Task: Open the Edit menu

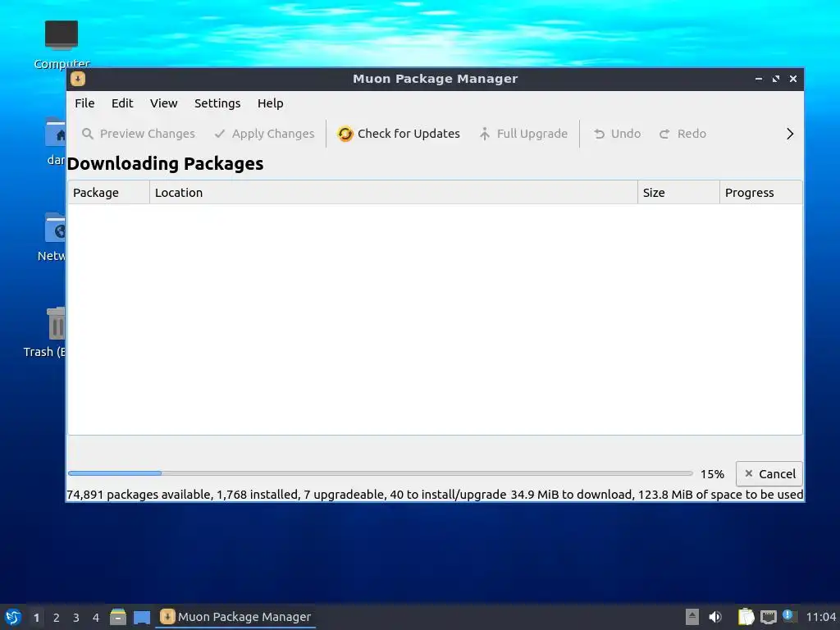Action: point(122,103)
